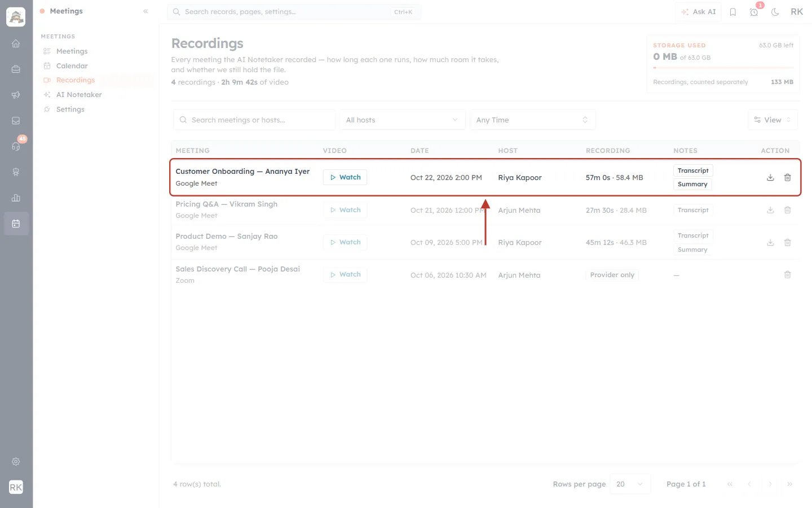The image size is (812, 508).
Task: Click the megaphone campaigns icon in rail
Action: (16, 95)
